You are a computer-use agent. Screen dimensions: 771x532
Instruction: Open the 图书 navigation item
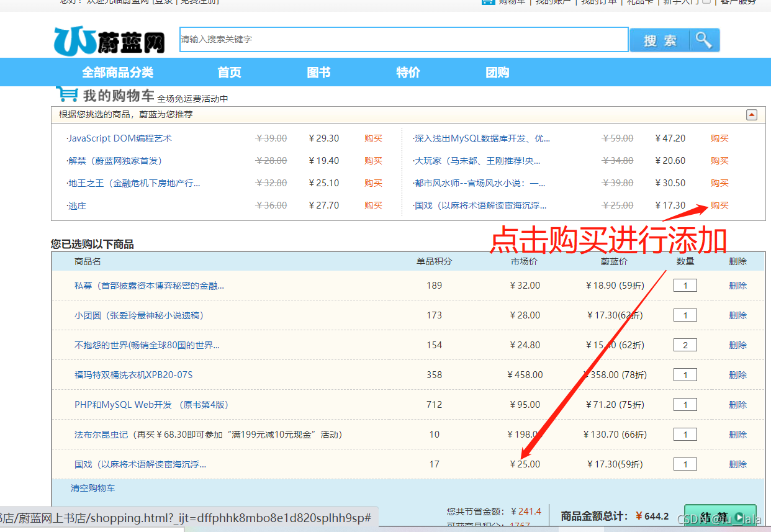click(318, 73)
